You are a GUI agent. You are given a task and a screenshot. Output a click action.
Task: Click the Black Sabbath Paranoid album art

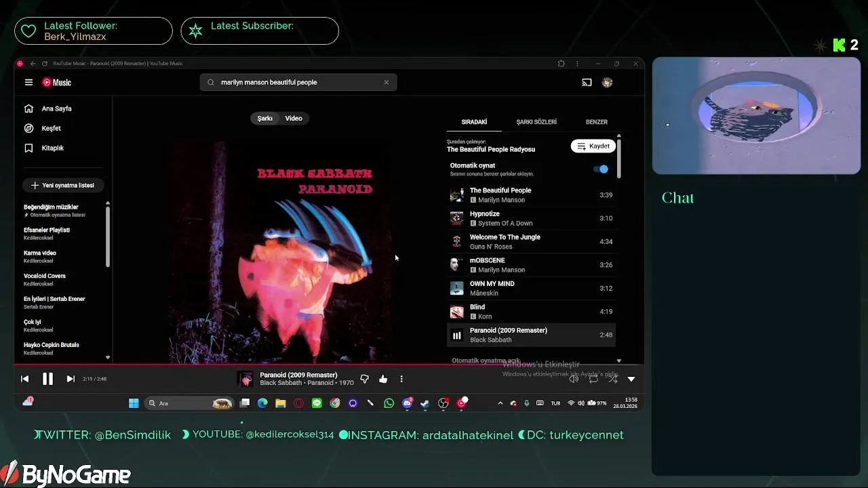click(280, 252)
